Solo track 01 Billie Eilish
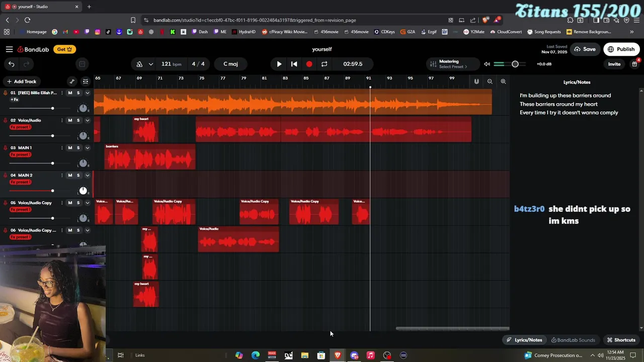The image size is (644, 362). [78, 93]
